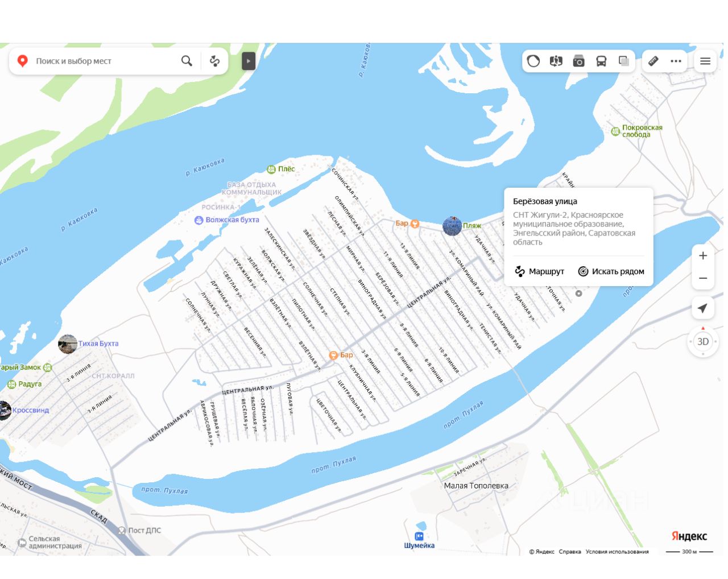This screenshot has height=579, width=728.
Task: Select the 'Радуга' place marker
Action: coord(24,384)
